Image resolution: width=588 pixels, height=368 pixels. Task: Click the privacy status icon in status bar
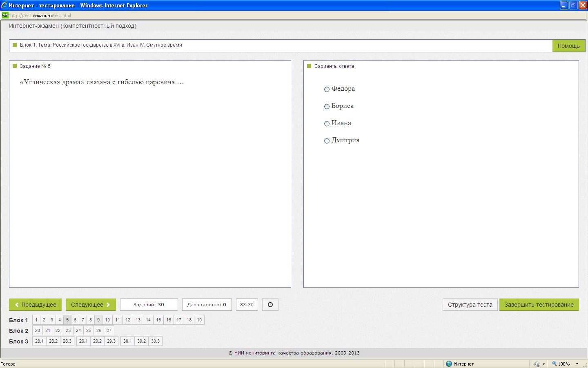pos(537,364)
